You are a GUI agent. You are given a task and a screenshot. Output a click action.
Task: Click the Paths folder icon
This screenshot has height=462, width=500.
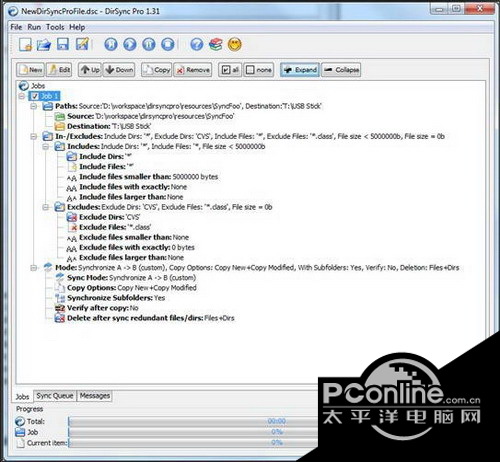pos(48,106)
